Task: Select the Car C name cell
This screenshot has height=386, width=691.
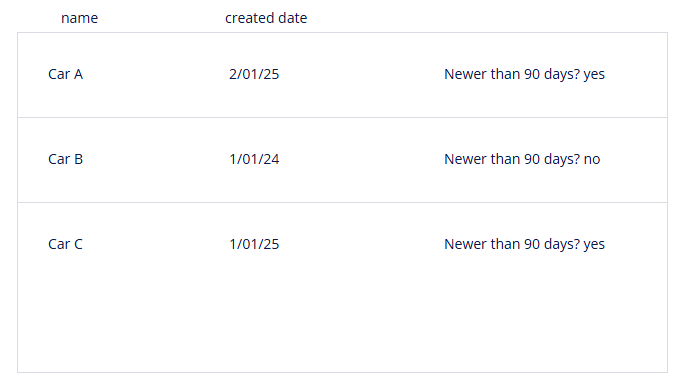Action: [65, 244]
